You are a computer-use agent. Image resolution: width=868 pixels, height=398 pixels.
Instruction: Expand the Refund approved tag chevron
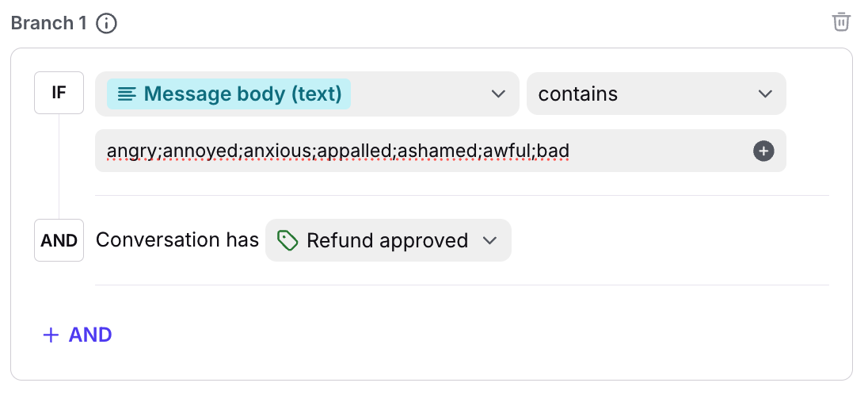point(489,240)
